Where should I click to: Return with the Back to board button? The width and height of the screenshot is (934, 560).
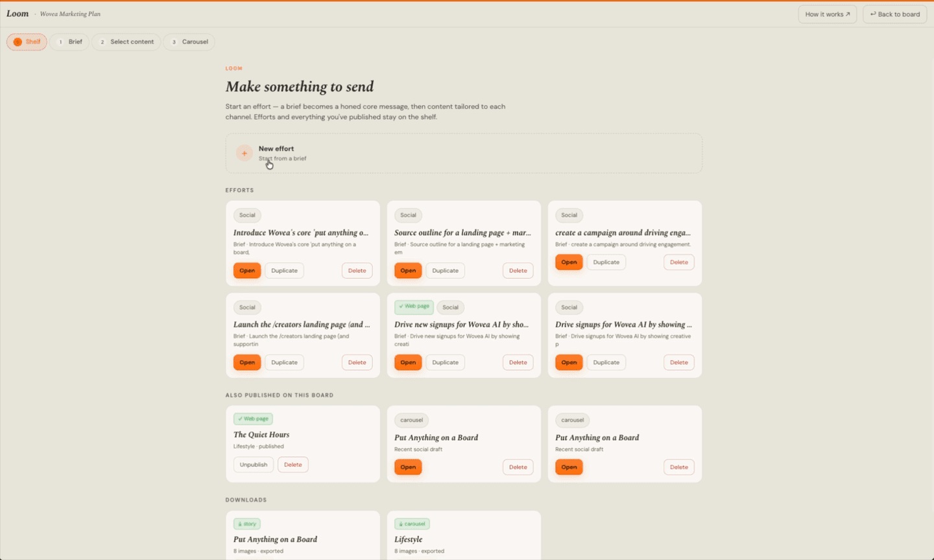894,14
